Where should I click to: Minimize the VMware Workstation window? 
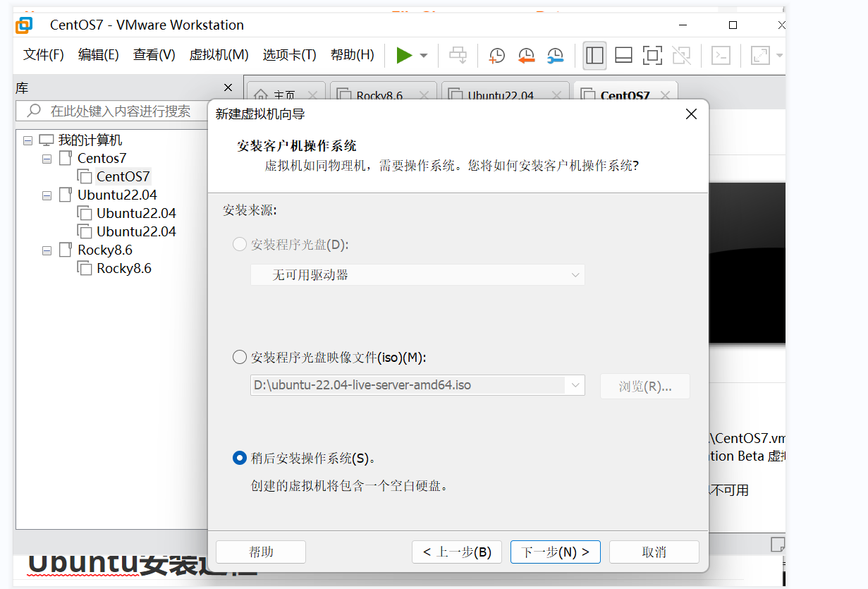[683, 25]
